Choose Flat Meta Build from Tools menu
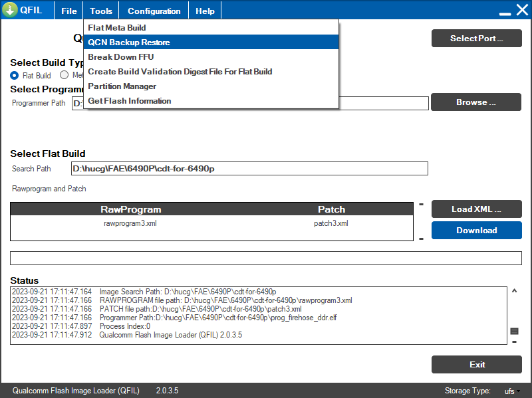Image resolution: width=532 pixels, height=398 pixels. click(211, 27)
